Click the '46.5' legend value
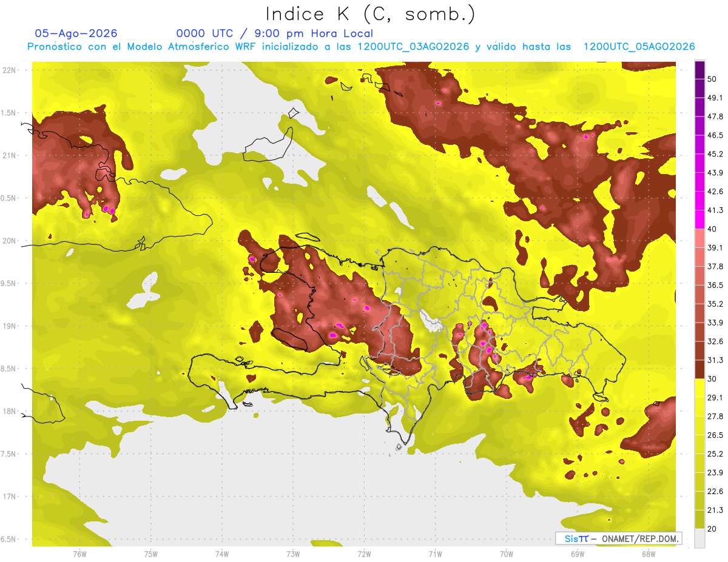The height and width of the screenshot is (562, 728). [715, 135]
